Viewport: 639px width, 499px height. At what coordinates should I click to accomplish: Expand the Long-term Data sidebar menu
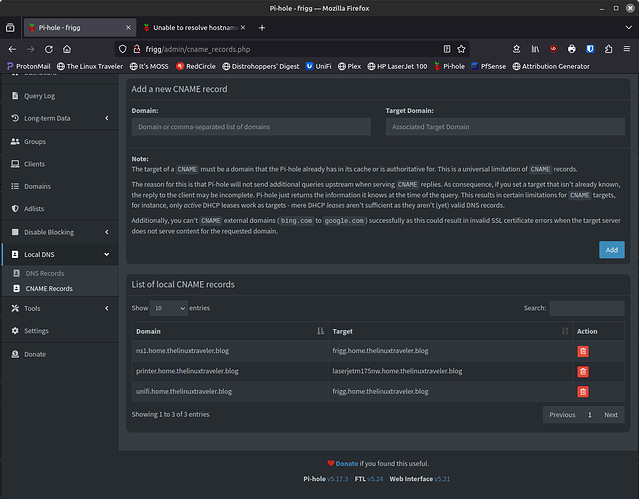(x=60, y=118)
